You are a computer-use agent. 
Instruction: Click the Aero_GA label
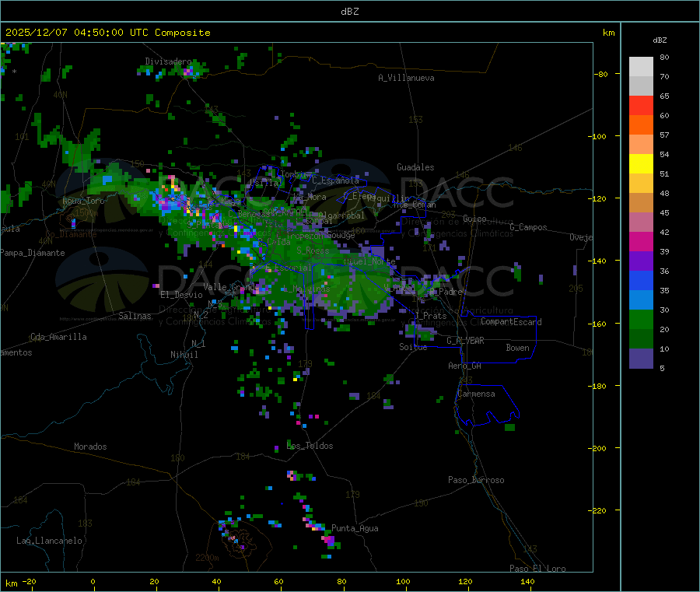(x=464, y=366)
